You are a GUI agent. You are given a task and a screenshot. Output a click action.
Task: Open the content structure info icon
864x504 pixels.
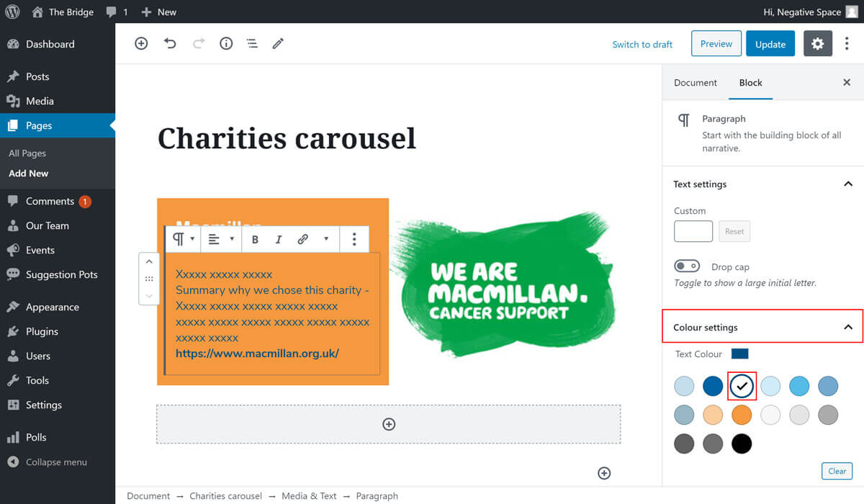click(x=226, y=44)
